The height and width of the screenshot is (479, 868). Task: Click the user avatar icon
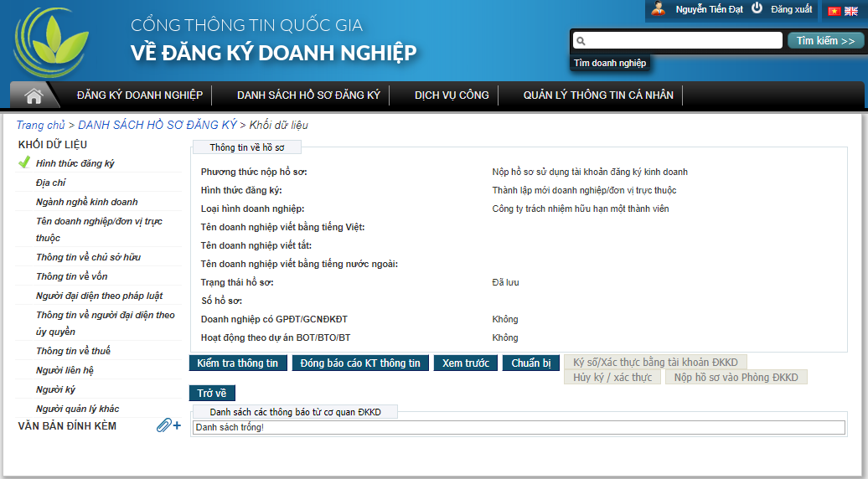659,9
